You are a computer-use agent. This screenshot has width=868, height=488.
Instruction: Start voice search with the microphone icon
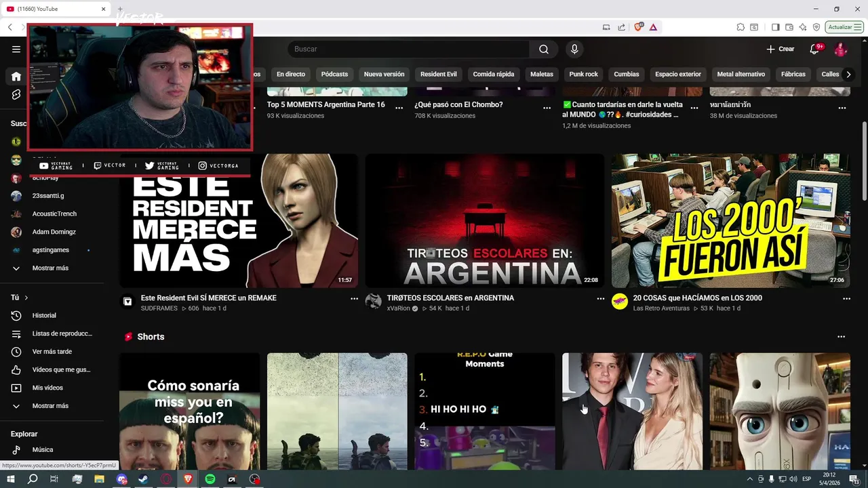tap(574, 49)
